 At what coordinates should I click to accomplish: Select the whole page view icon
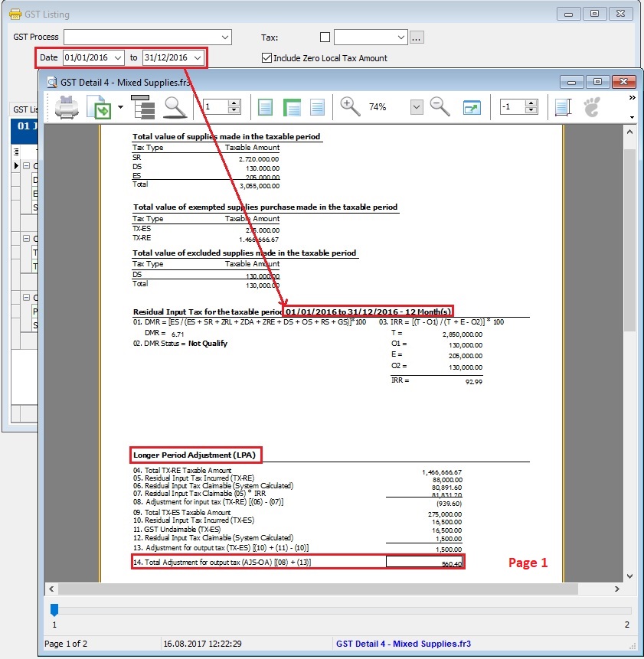(x=266, y=107)
